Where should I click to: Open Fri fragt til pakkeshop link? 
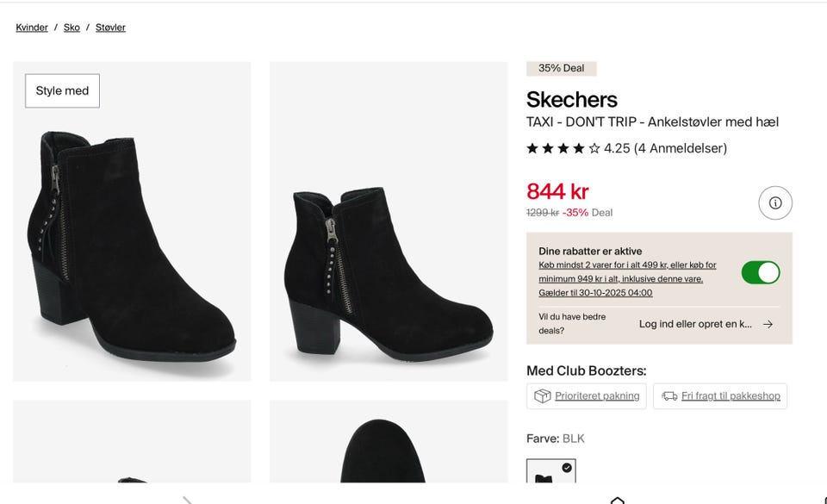point(731,396)
